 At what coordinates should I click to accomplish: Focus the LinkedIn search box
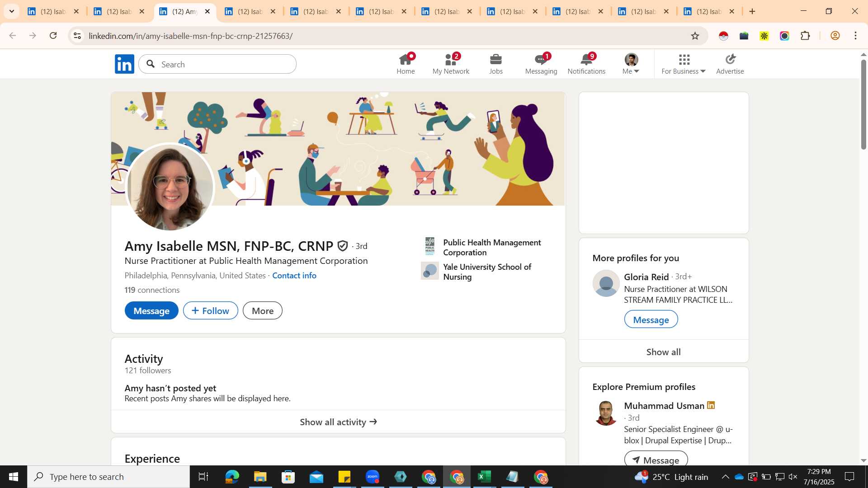coord(217,64)
